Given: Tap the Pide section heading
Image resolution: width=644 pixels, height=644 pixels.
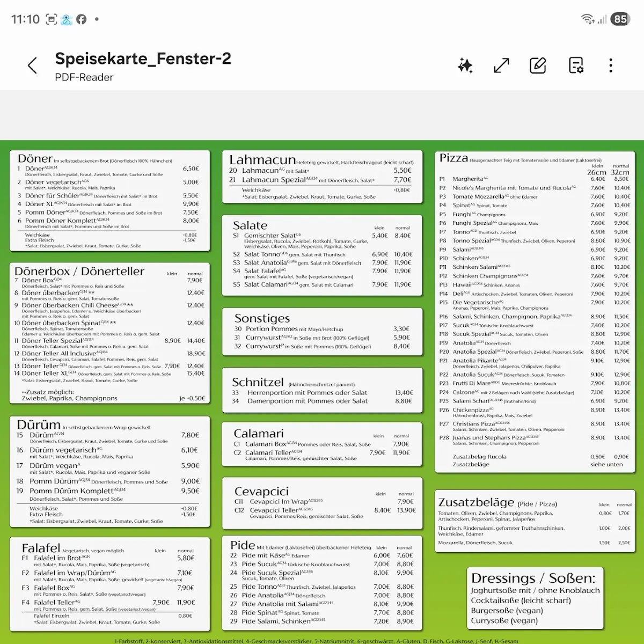Looking at the screenshot, I should 243,545.
